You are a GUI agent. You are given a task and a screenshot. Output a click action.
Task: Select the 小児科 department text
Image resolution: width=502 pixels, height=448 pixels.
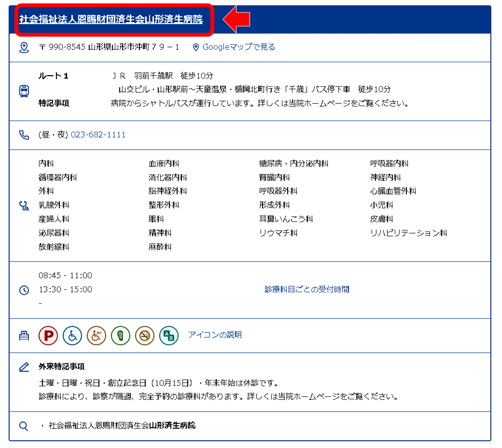(381, 205)
